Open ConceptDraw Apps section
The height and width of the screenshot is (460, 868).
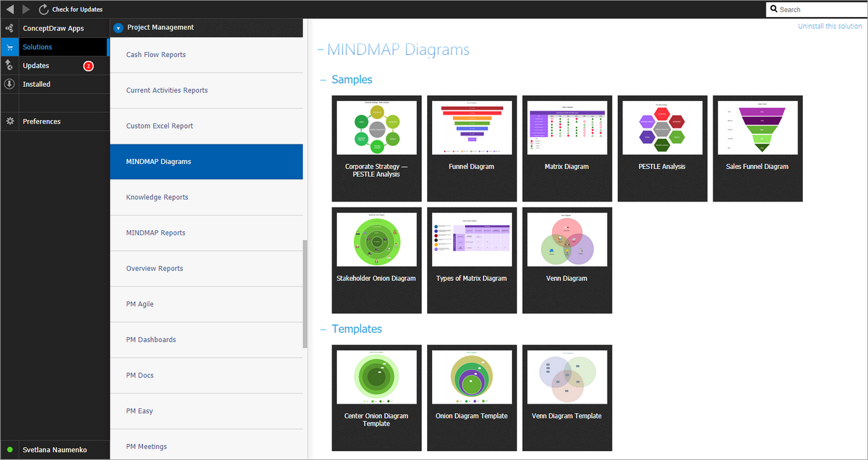[x=54, y=28]
